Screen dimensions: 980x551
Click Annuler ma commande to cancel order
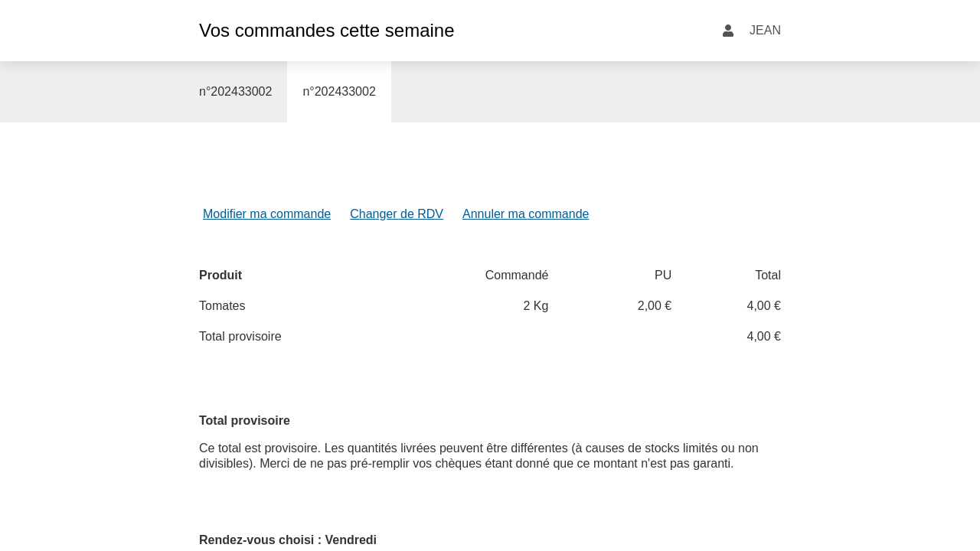pyautogui.click(x=525, y=214)
